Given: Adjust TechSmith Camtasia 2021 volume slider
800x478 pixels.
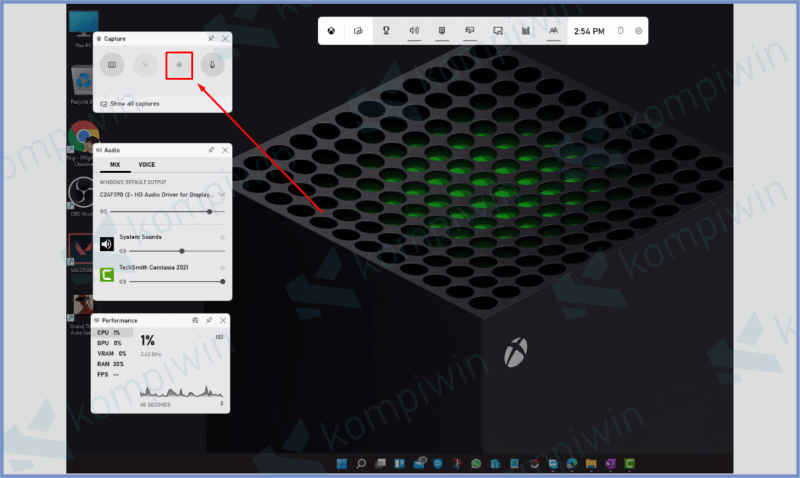Looking at the screenshot, I should 177,282.
